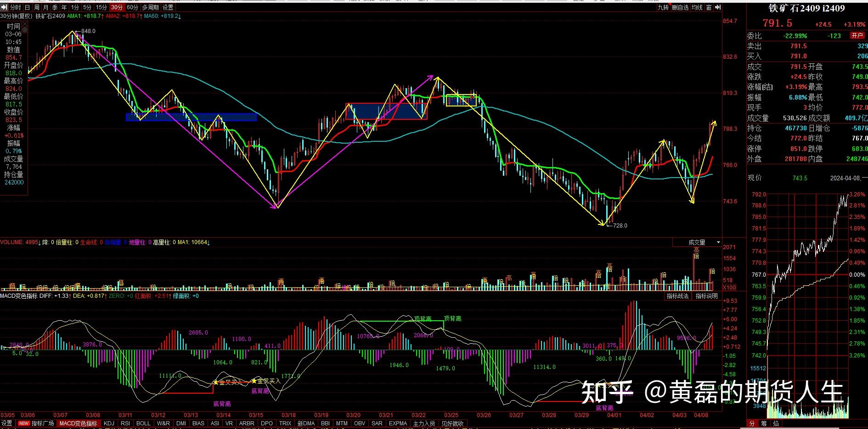The image size is (868, 429).
Task: Open the 指标说明 indicator description
Action: click(x=706, y=296)
